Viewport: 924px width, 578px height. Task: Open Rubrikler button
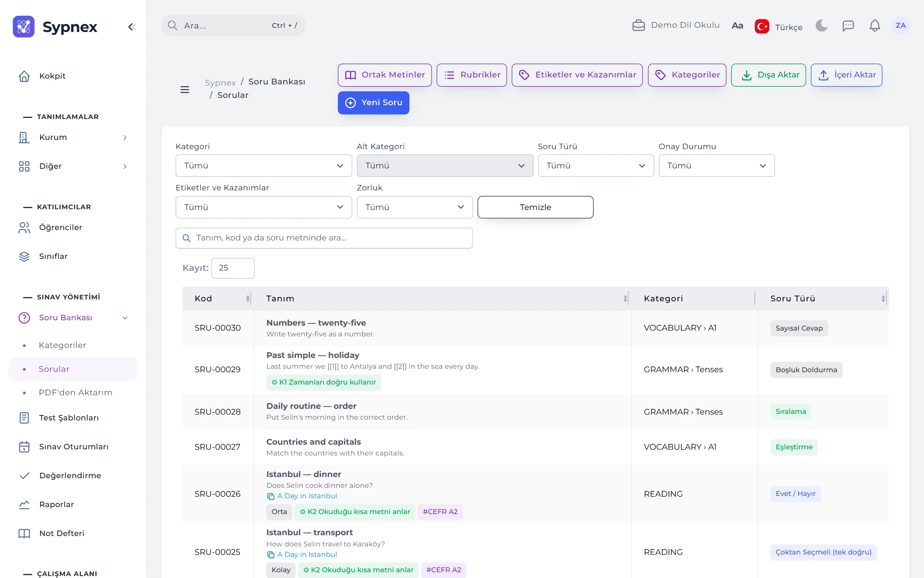click(x=472, y=75)
